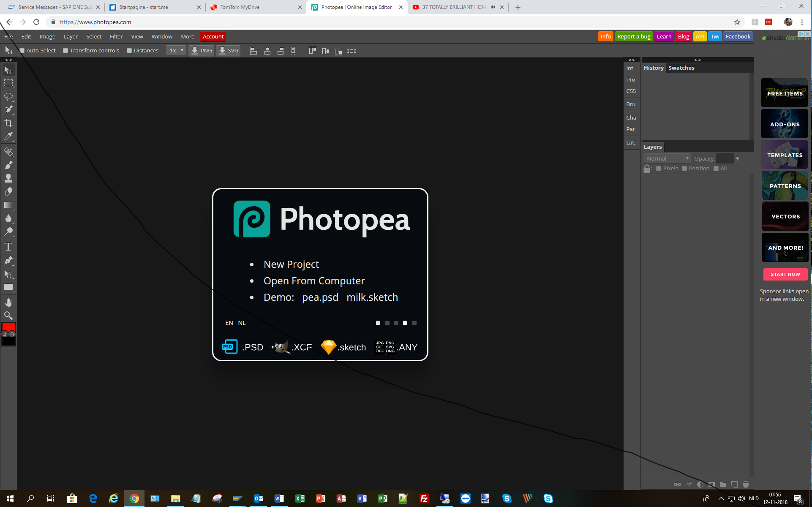Image resolution: width=812 pixels, height=507 pixels.
Task: Select the Clone Stamp tool
Action: (8, 178)
